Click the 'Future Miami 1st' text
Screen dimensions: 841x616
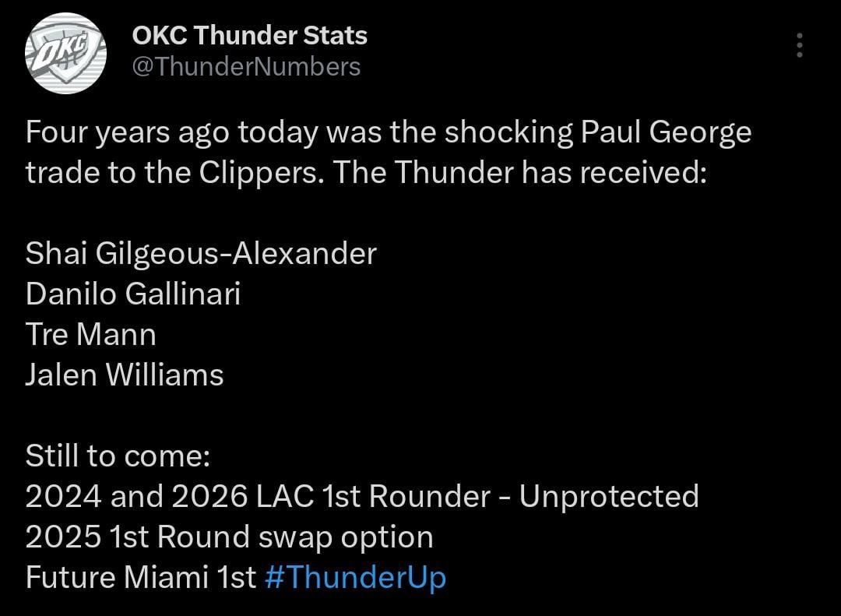pos(140,578)
